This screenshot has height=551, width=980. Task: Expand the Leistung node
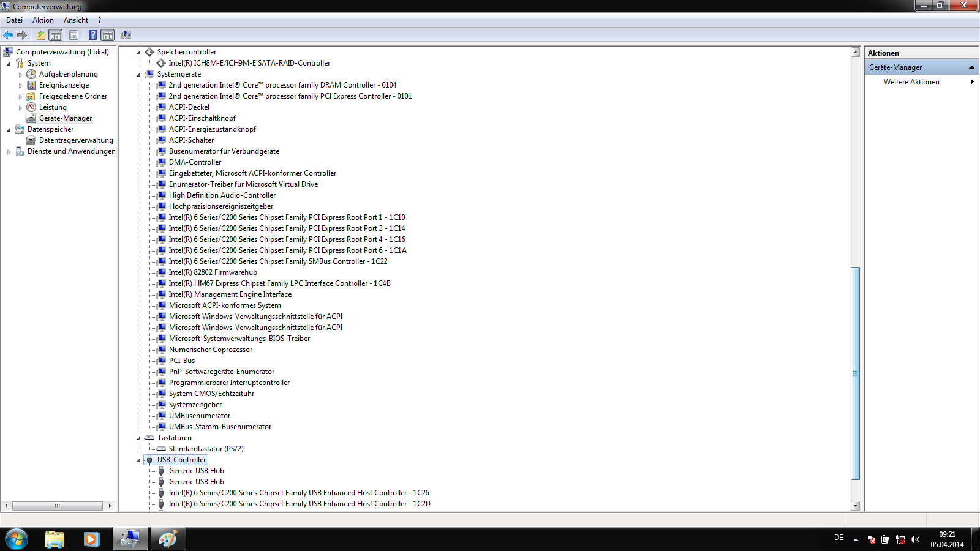pyautogui.click(x=20, y=108)
